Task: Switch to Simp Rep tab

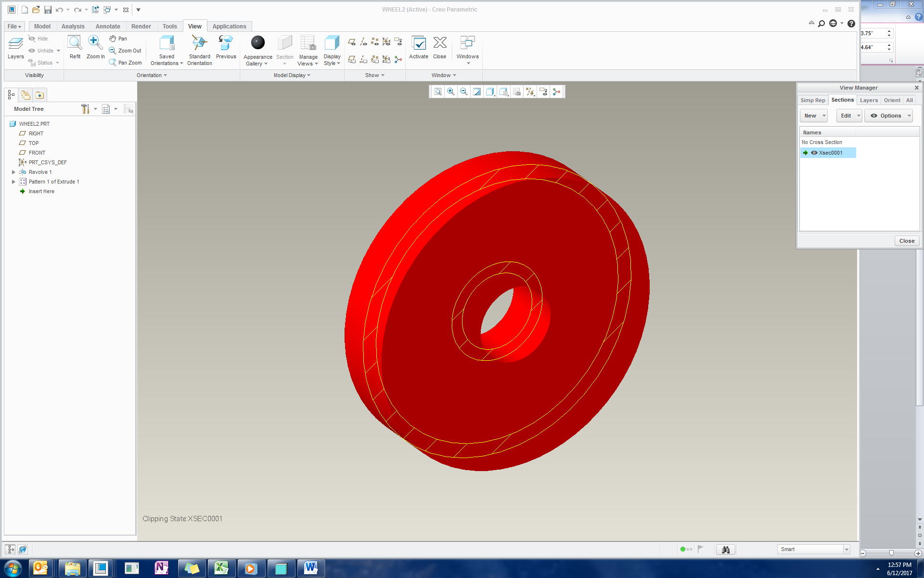Action: click(813, 100)
